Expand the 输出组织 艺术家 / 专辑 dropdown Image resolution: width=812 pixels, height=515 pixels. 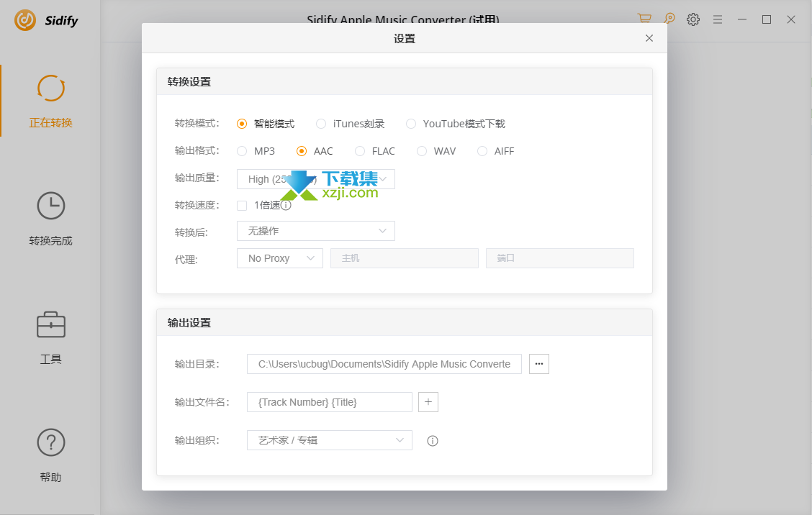tap(330, 440)
